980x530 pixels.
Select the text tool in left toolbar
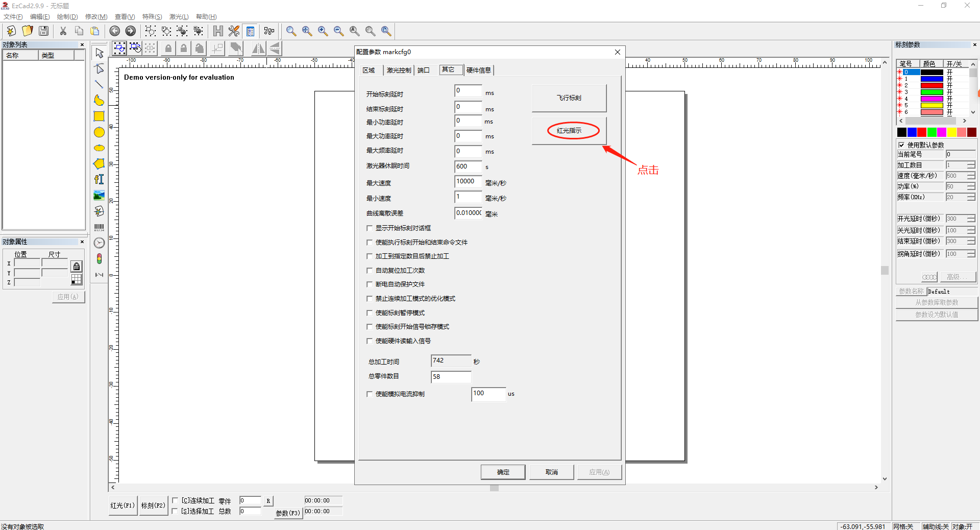coord(99,179)
